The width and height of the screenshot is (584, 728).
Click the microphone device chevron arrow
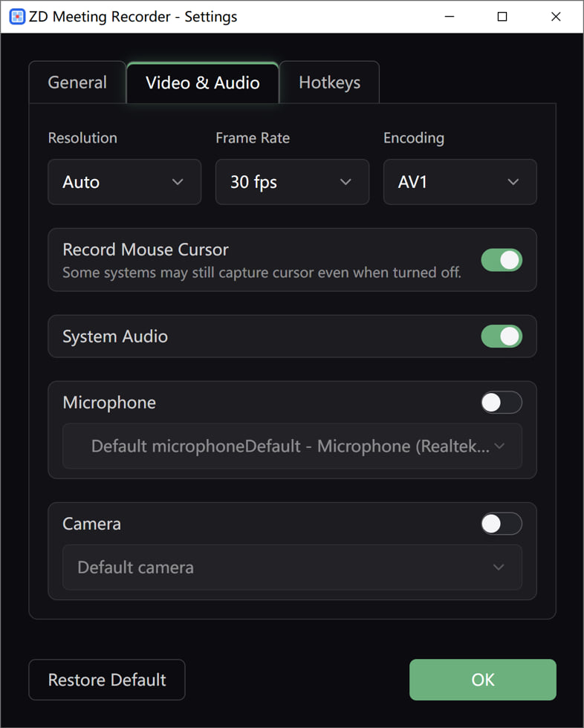tap(499, 446)
